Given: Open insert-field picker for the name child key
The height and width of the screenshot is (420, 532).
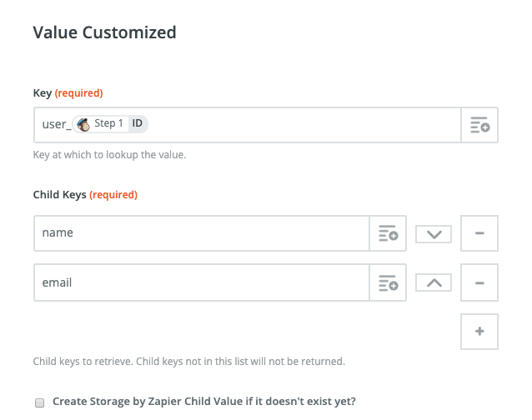Looking at the screenshot, I should coord(388,233).
